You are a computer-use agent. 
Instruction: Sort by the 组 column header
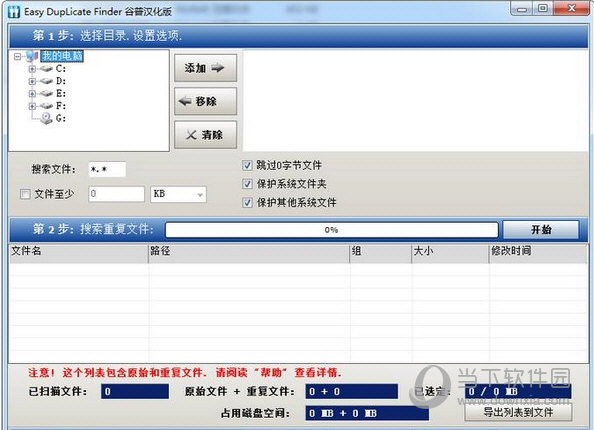[381, 253]
